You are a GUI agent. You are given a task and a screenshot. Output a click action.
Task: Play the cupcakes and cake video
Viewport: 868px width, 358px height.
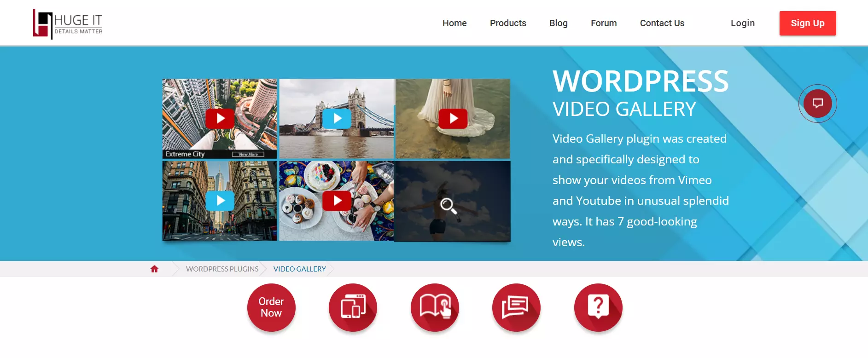point(337,201)
